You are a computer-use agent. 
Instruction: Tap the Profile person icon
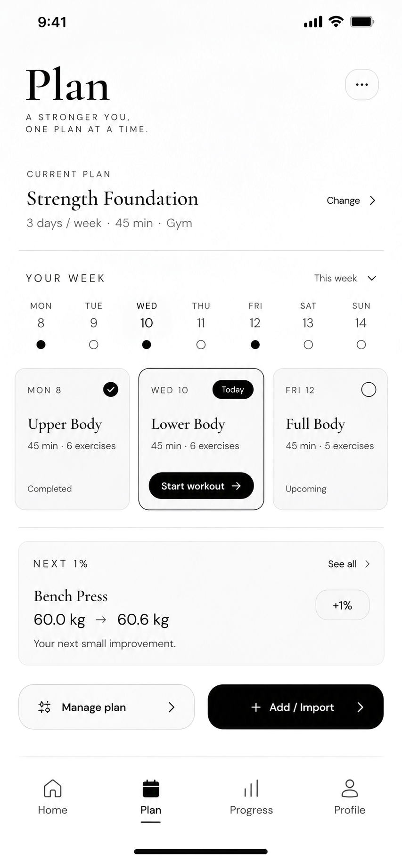(349, 788)
